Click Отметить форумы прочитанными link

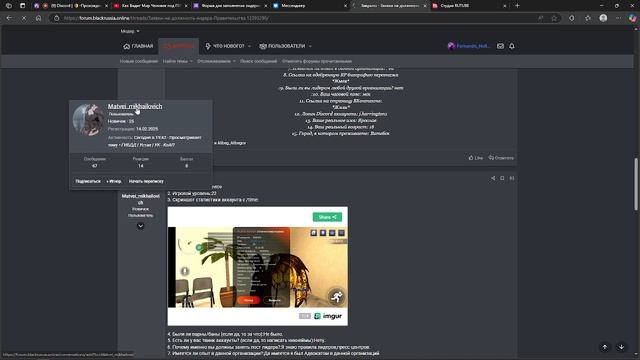click(317, 61)
